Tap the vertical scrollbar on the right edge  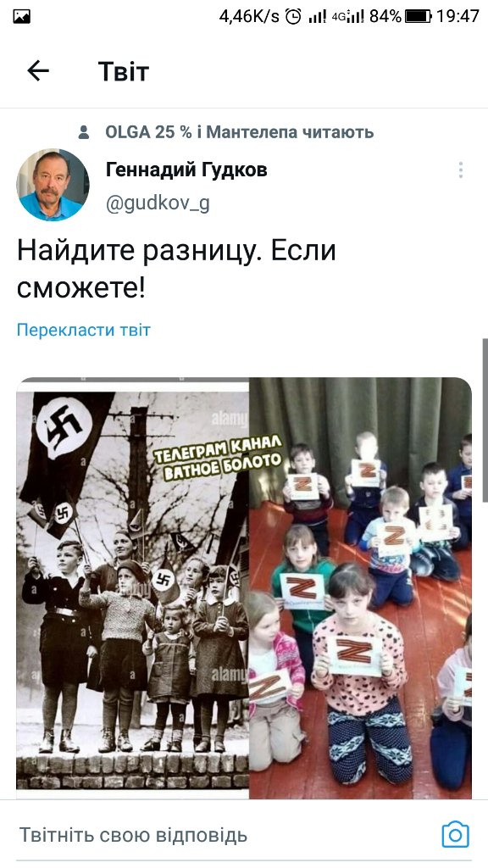pos(485,420)
